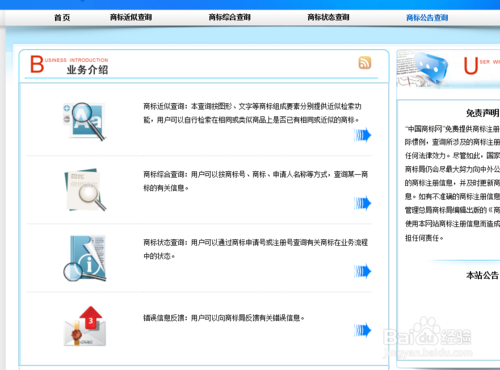This screenshot has height=370, width=500.
Task: Open 商标综合查询 in the navigation bar
Action: click(x=230, y=17)
